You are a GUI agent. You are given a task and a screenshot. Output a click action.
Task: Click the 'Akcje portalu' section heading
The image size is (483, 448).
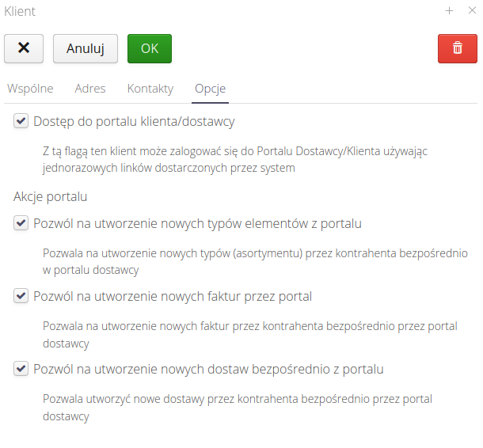point(50,196)
